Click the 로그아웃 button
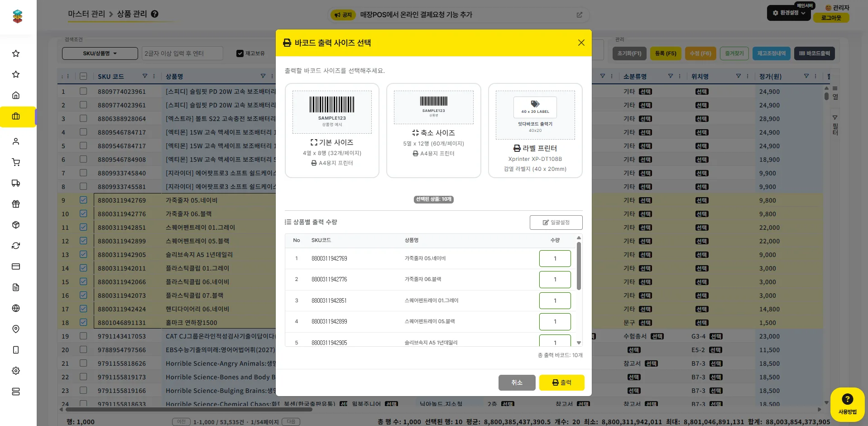 pyautogui.click(x=831, y=18)
